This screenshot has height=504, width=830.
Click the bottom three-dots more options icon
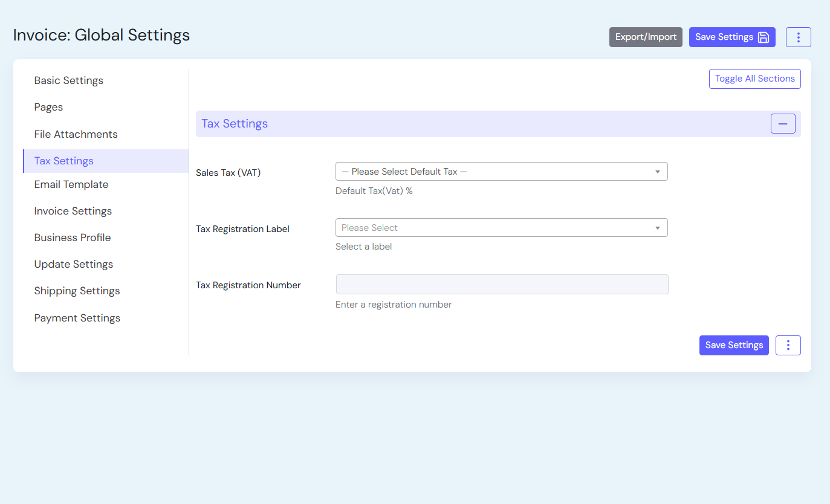788,345
